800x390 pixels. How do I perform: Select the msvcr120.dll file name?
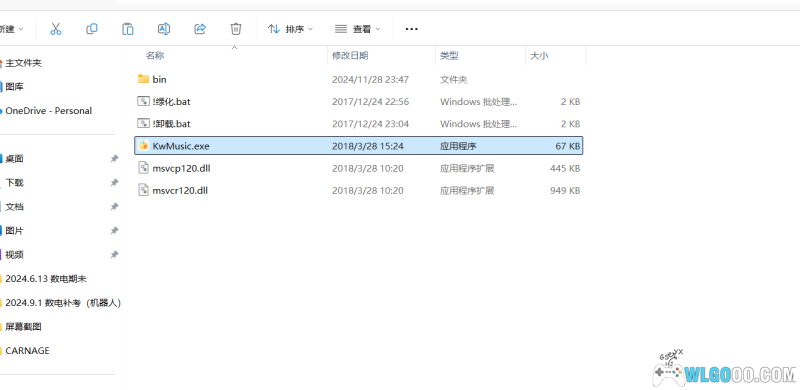180,190
